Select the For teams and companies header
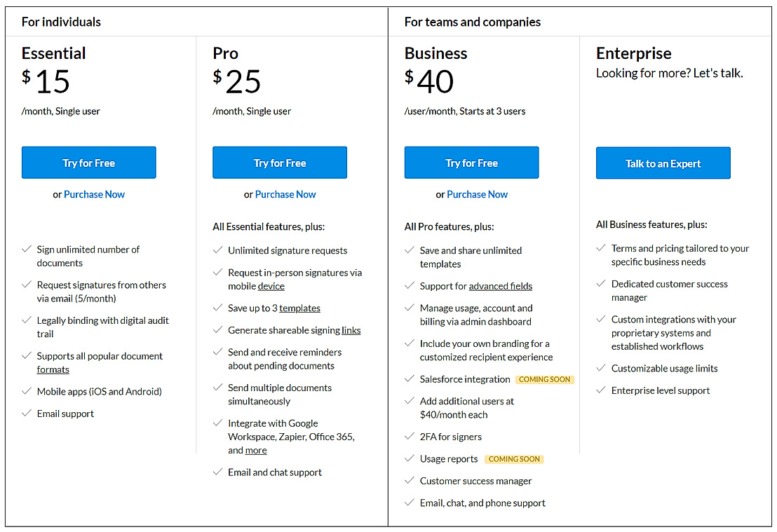The width and height of the screenshot is (777, 532). (x=471, y=22)
